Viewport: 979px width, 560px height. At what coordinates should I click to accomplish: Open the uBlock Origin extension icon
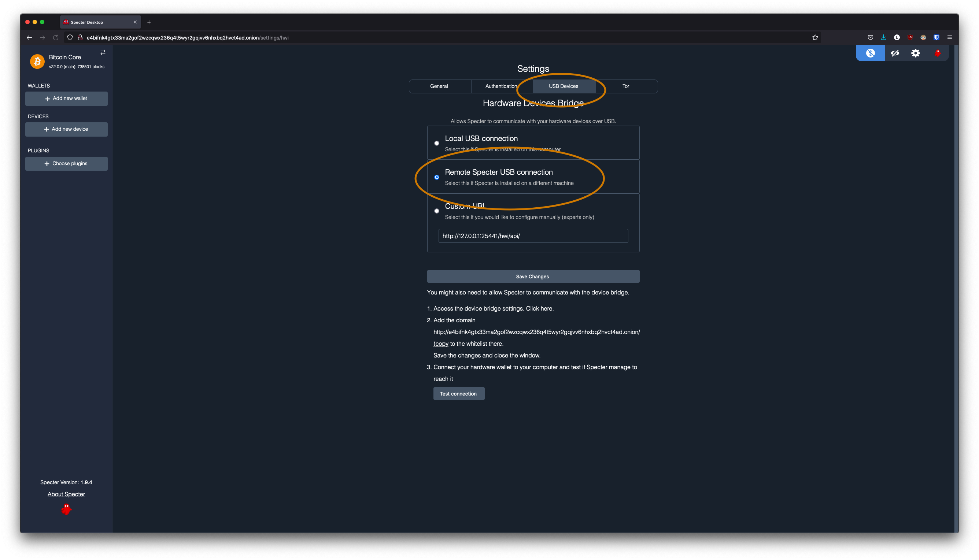pos(910,37)
